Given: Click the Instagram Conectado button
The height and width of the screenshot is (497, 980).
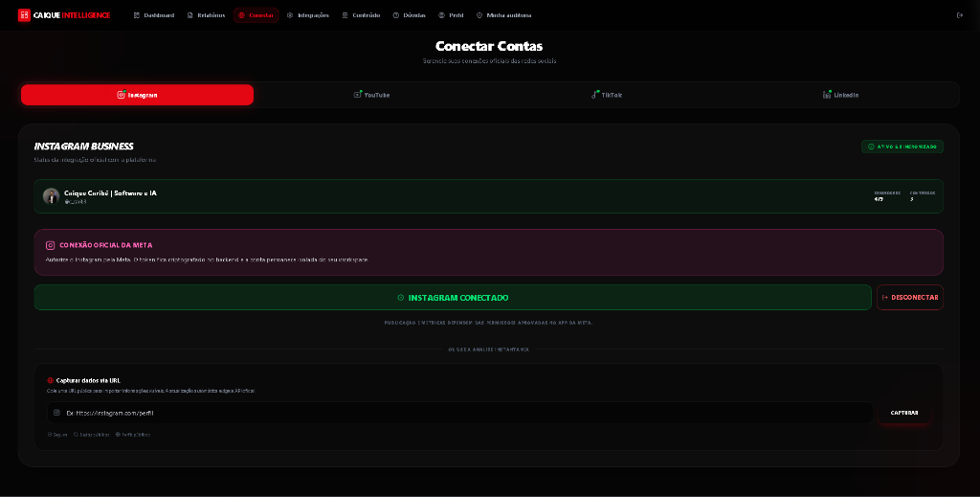Looking at the screenshot, I should click(x=453, y=298).
